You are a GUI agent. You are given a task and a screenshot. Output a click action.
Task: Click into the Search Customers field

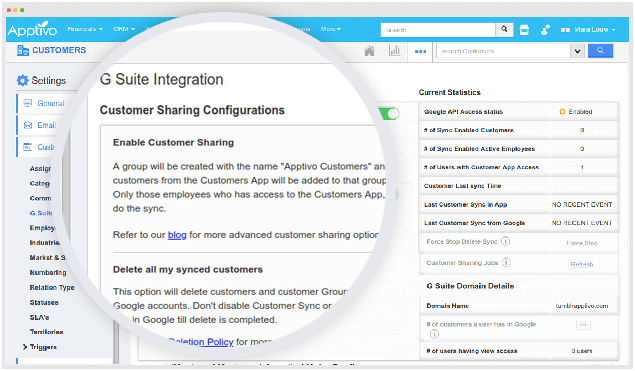pos(503,51)
